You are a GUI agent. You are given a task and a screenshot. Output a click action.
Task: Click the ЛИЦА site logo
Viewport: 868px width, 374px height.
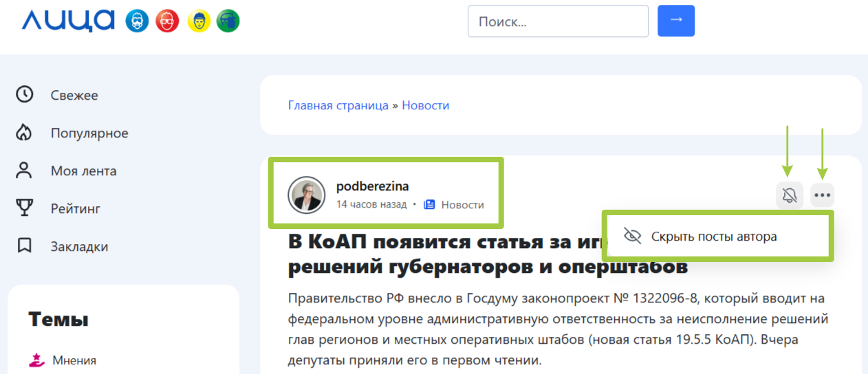[x=67, y=21]
